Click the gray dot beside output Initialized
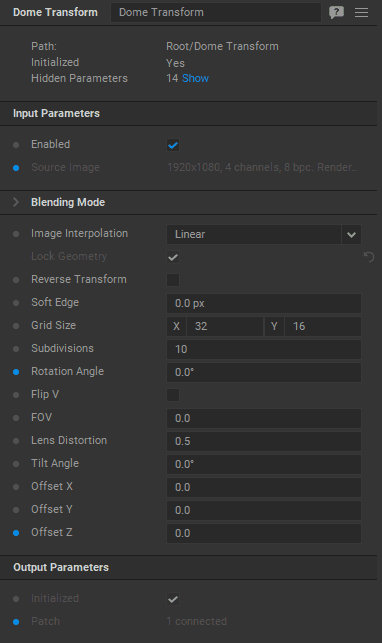The image size is (382, 643). [x=16, y=599]
